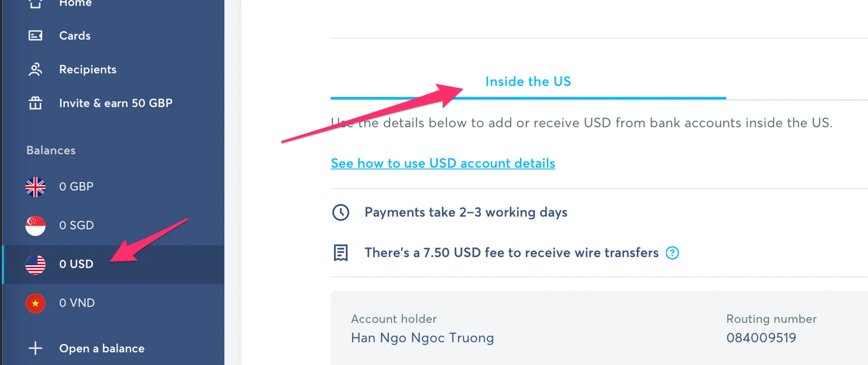Click the Cards icon
868x365 pixels.
click(35, 36)
